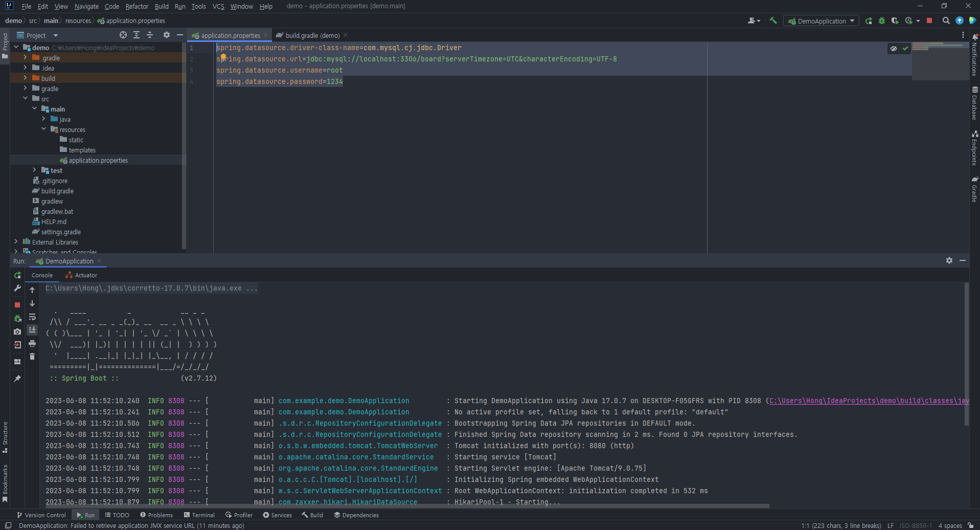
Task: Expand the .idea folder
Action: [x=25, y=68]
